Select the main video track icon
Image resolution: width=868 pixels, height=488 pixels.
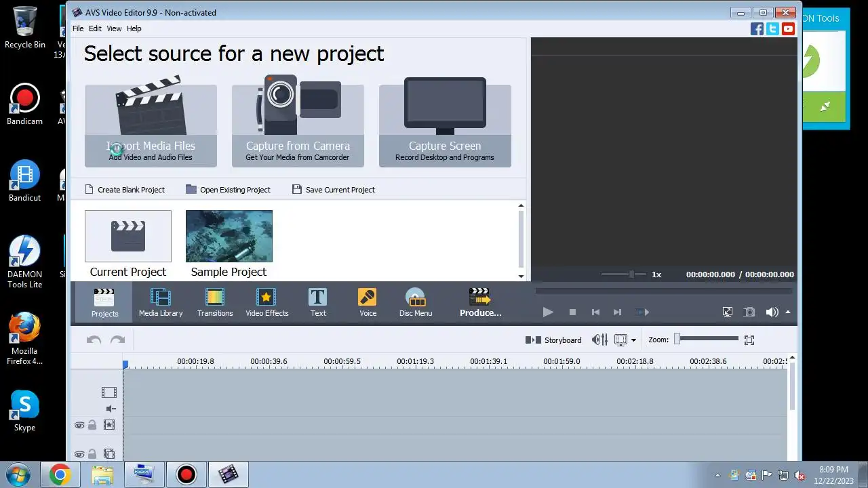108,392
